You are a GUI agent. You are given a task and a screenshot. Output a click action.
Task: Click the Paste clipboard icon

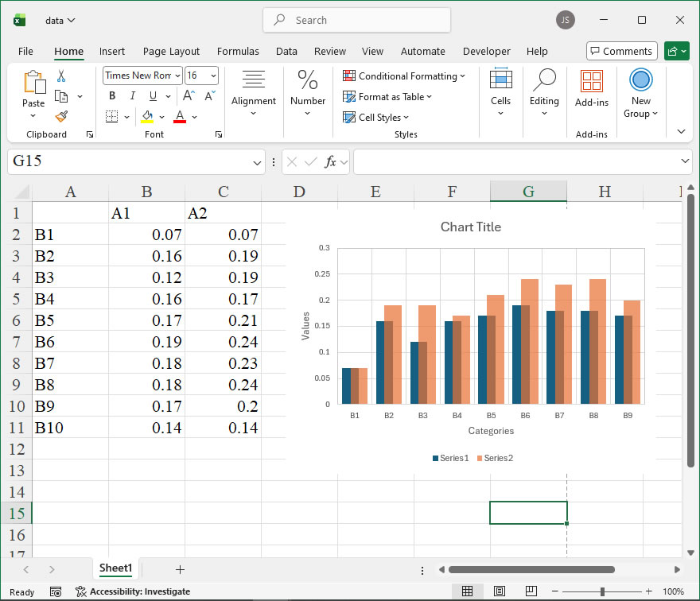(x=33, y=83)
